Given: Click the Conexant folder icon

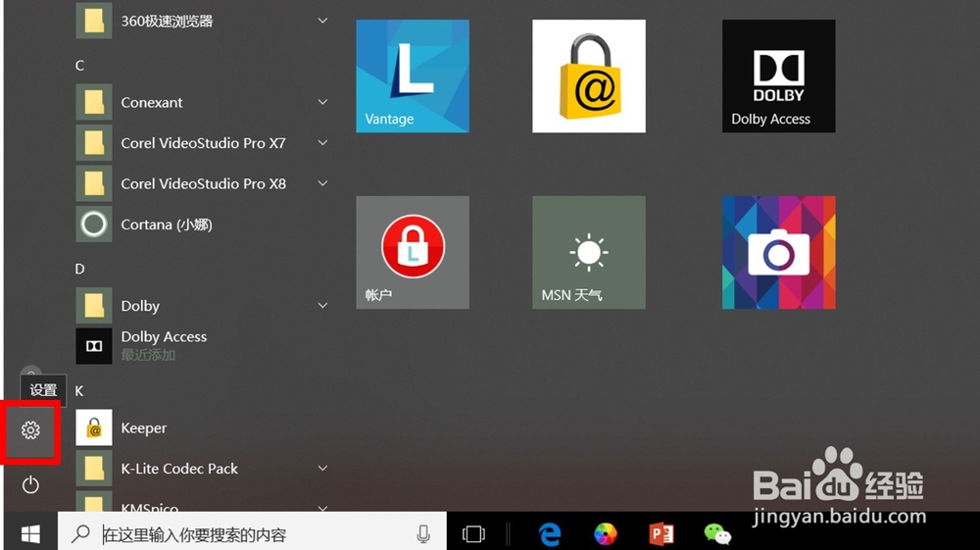Looking at the screenshot, I should 94,102.
